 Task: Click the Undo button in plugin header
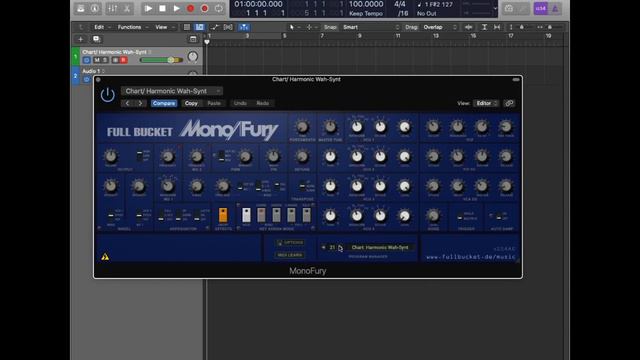[x=240, y=103]
